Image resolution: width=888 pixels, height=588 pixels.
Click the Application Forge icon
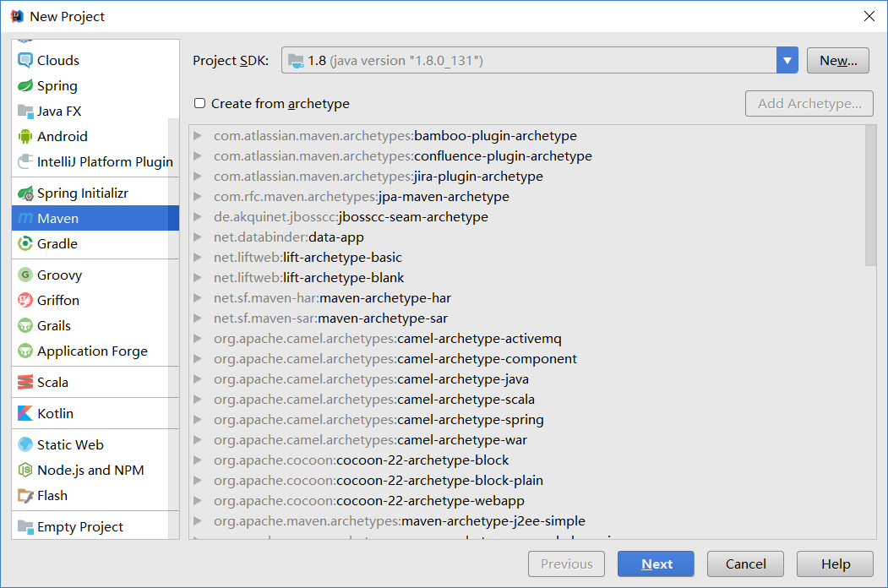pyautogui.click(x=25, y=351)
